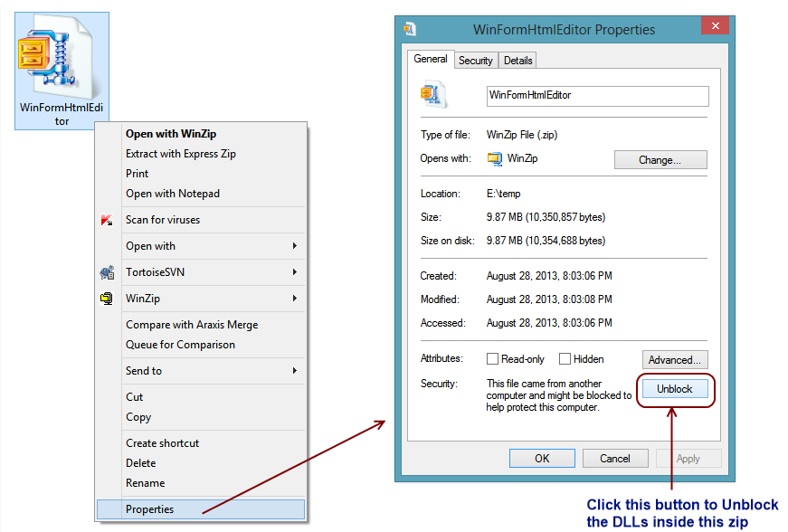788x532 pixels.
Task: Switch to the Security tab
Action: click(475, 61)
